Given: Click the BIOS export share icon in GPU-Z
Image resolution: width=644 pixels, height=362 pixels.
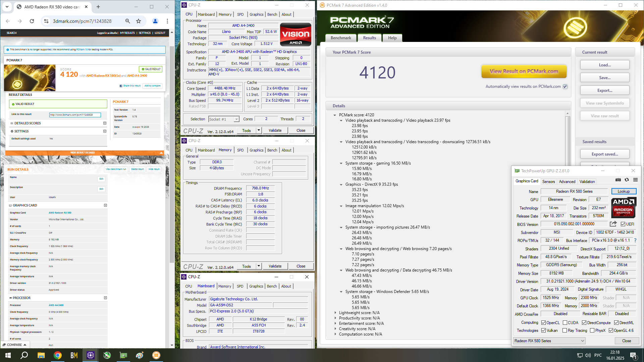Looking at the screenshot, I should (x=613, y=224).
